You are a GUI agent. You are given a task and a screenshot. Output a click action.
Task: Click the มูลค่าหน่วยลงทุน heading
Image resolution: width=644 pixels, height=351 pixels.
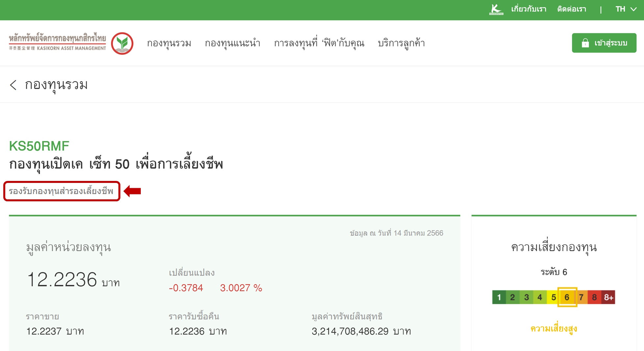(68, 247)
